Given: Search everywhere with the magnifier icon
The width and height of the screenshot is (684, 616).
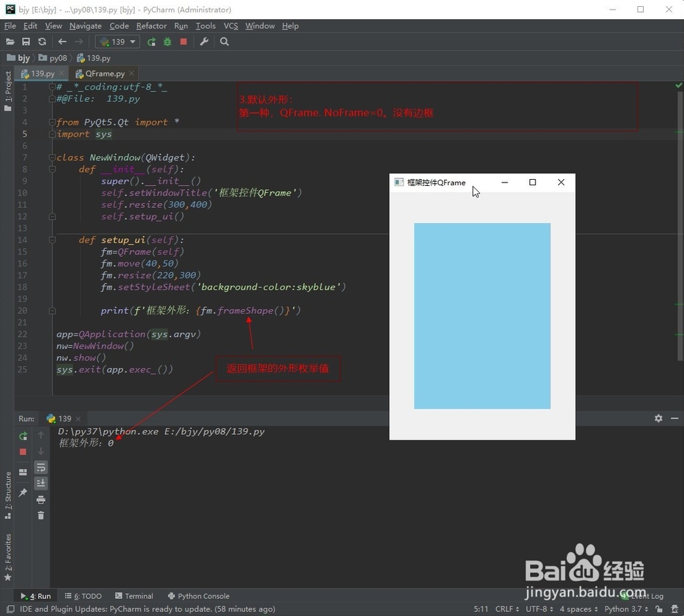Looking at the screenshot, I should tap(224, 42).
